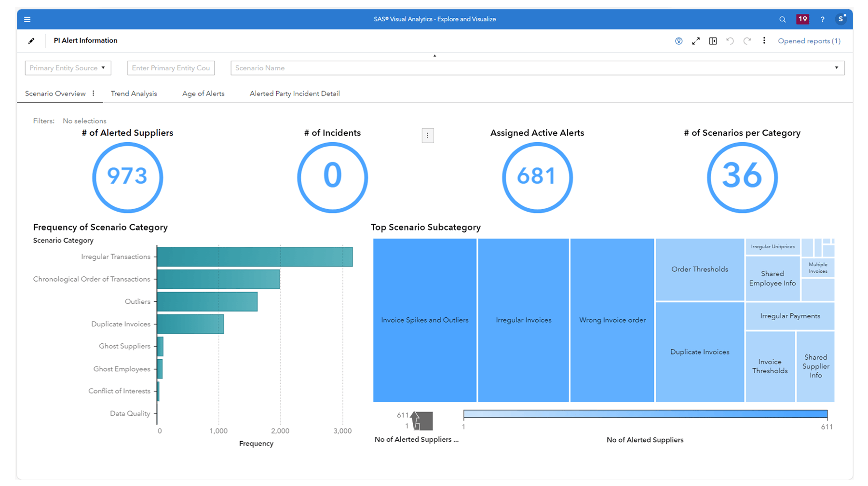Click the No of Alerted Suppliers gradient legend bar
Screen dimensions: 868x486
[x=645, y=414]
